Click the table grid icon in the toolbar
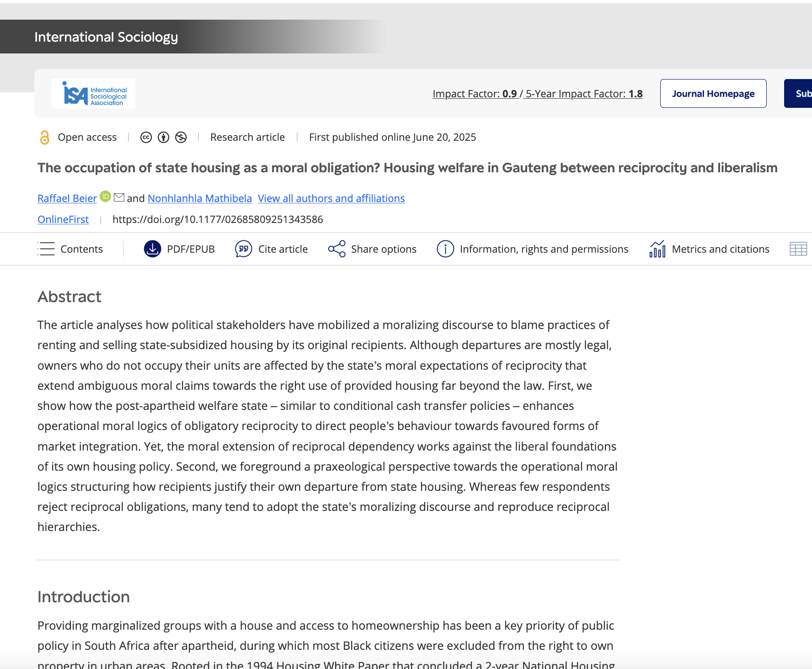The width and height of the screenshot is (812, 669). click(x=798, y=249)
